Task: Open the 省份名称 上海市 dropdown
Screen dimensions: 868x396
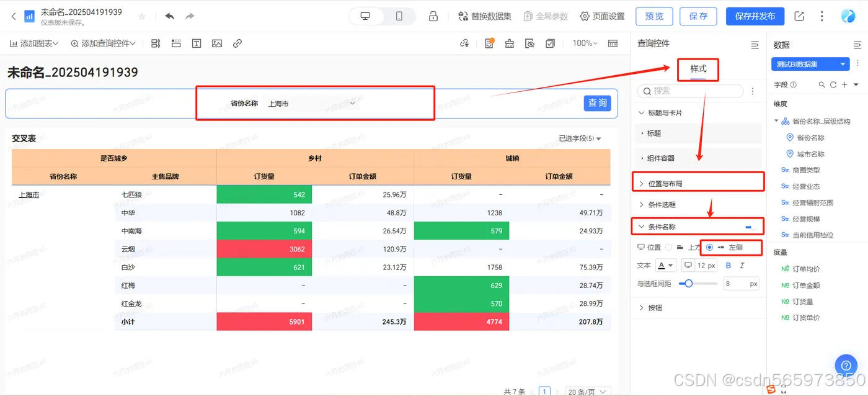Action: (x=311, y=104)
